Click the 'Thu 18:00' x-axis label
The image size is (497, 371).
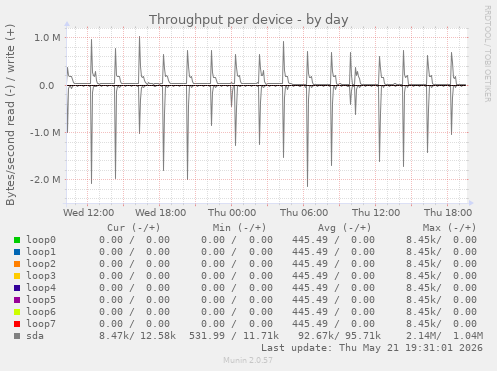coord(448,213)
